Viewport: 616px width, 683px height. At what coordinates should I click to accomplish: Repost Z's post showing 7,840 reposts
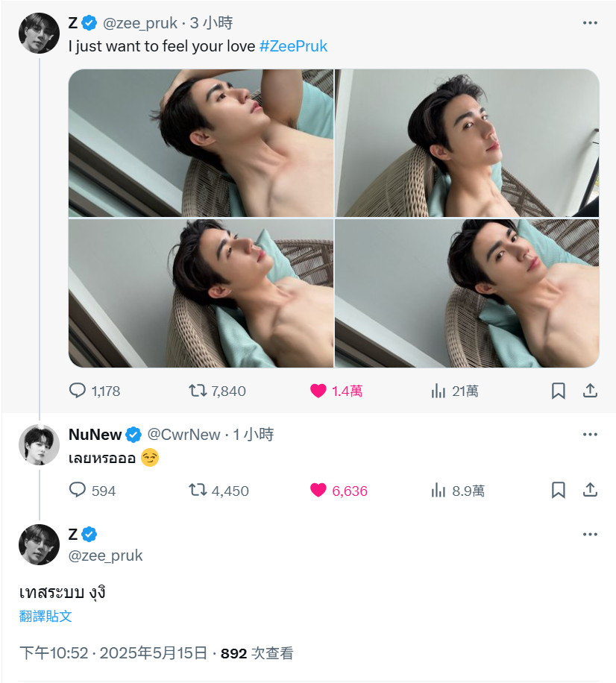[x=198, y=390]
